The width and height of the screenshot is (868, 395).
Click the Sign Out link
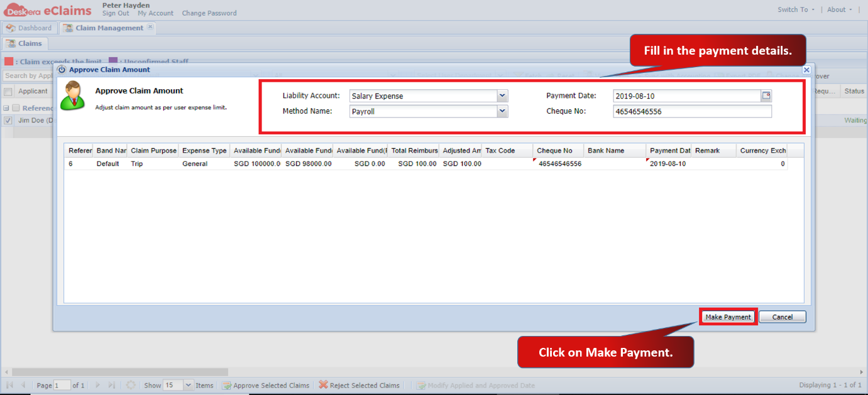click(x=116, y=13)
